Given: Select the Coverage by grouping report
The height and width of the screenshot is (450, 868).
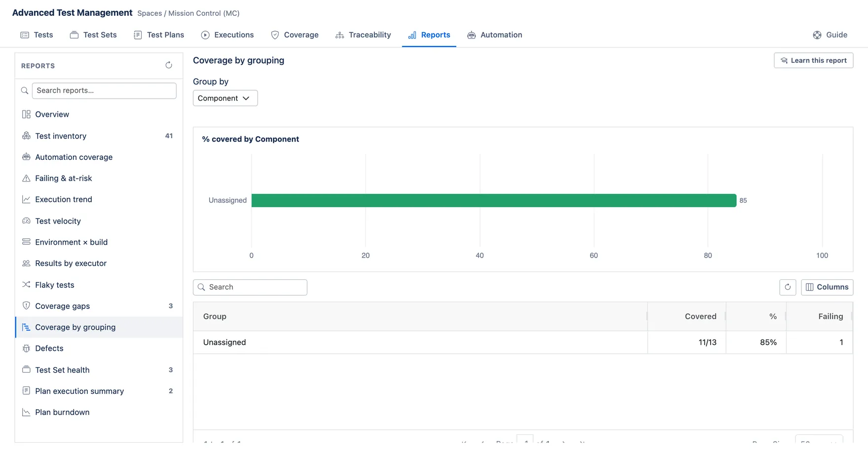Looking at the screenshot, I should (x=99, y=327).
